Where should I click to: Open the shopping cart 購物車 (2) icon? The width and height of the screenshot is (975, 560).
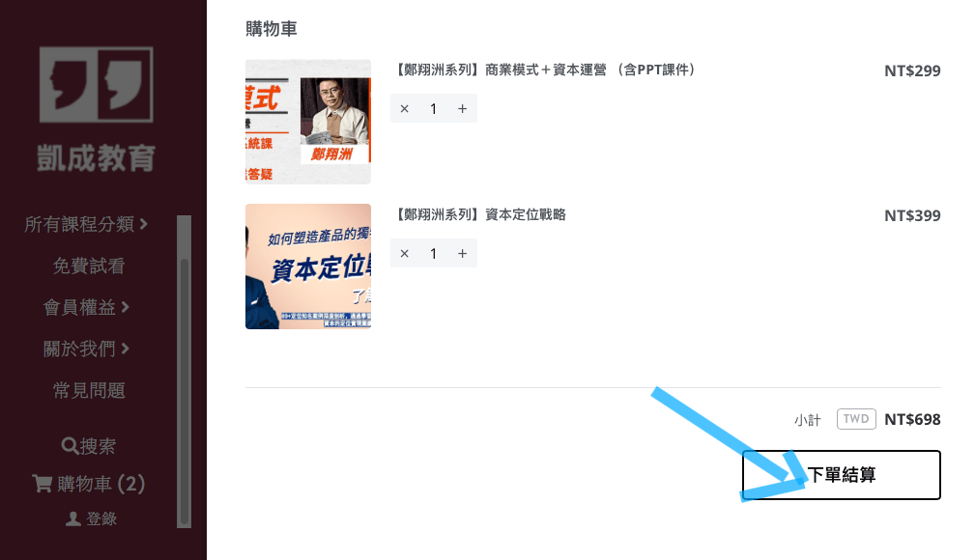[43, 484]
